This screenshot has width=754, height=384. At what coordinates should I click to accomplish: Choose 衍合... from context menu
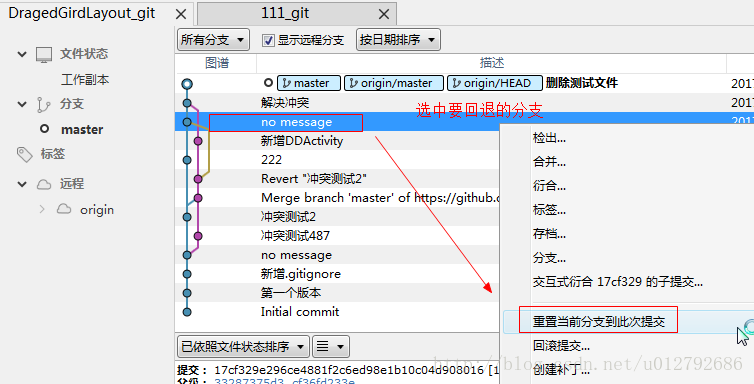(549, 186)
